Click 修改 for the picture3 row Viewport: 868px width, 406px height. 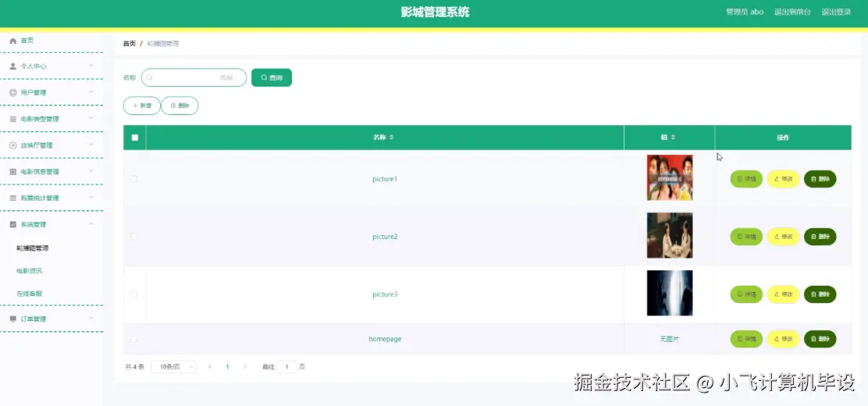tap(783, 294)
